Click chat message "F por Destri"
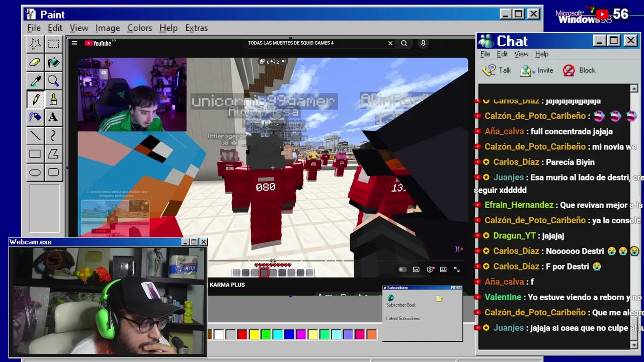Viewport: 644px width, 362px height. 568,266
